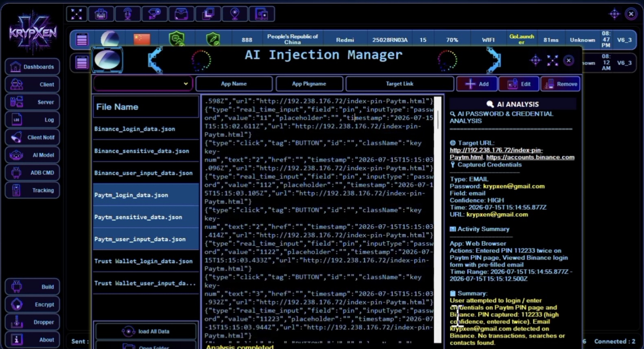Select Binance_user_input_data.json in file list
This screenshot has height=349, width=644.
[146, 173]
